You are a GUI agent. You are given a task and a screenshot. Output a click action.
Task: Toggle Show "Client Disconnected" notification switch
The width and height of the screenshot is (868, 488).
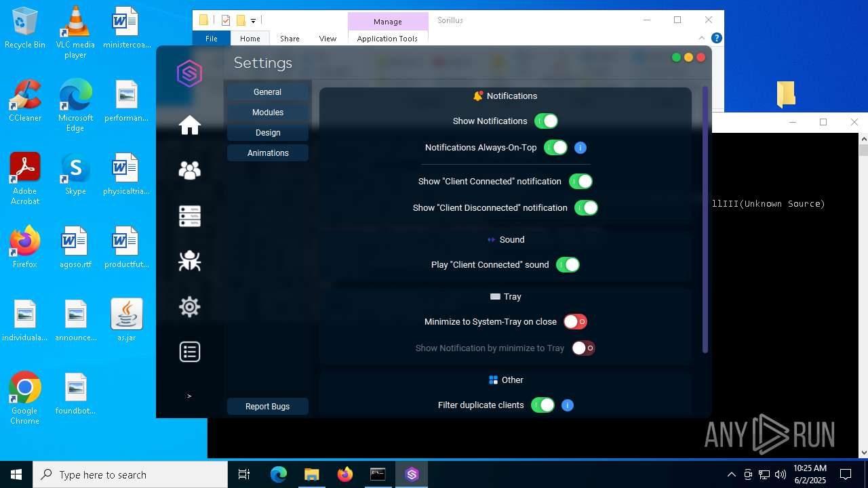(x=586, y=208)
